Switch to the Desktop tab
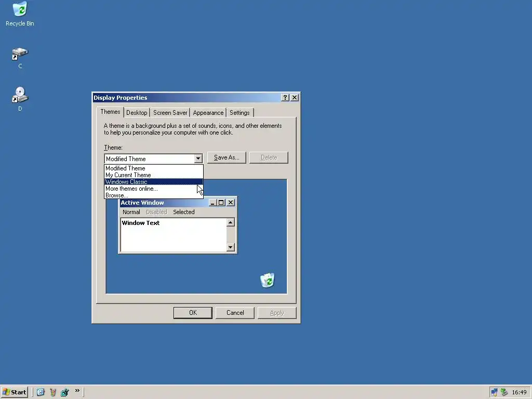 tap(137, 113)
